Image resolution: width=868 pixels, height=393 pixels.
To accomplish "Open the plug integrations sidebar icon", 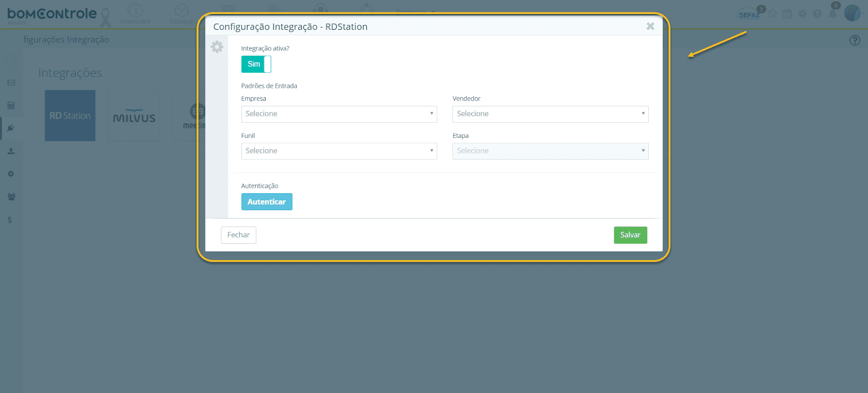I will coord(11,128).
